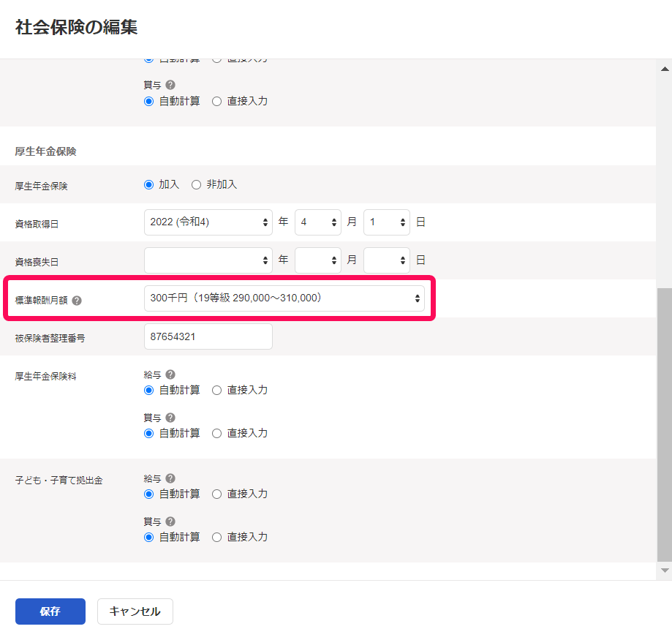Viewport: 672px width, 640px height.
Task: Open help for 厚生年金保険料 賞与
Action: tap(170, 418)
